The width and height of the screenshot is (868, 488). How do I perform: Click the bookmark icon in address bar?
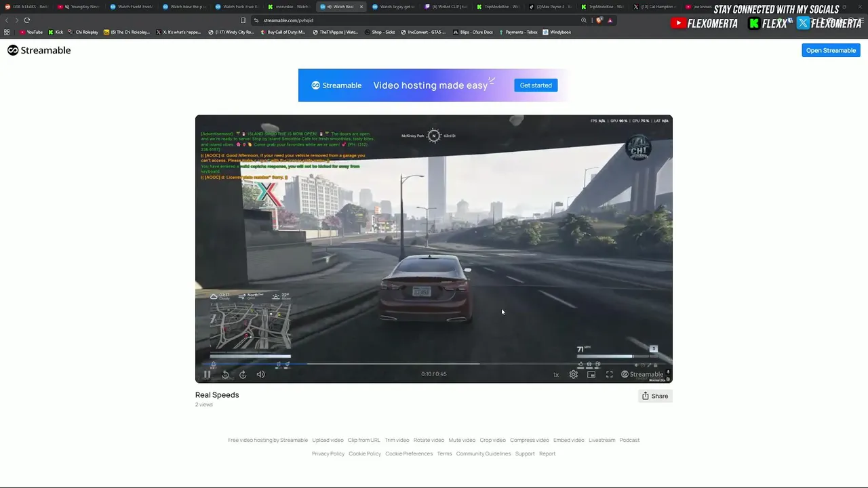pos(243,20)
